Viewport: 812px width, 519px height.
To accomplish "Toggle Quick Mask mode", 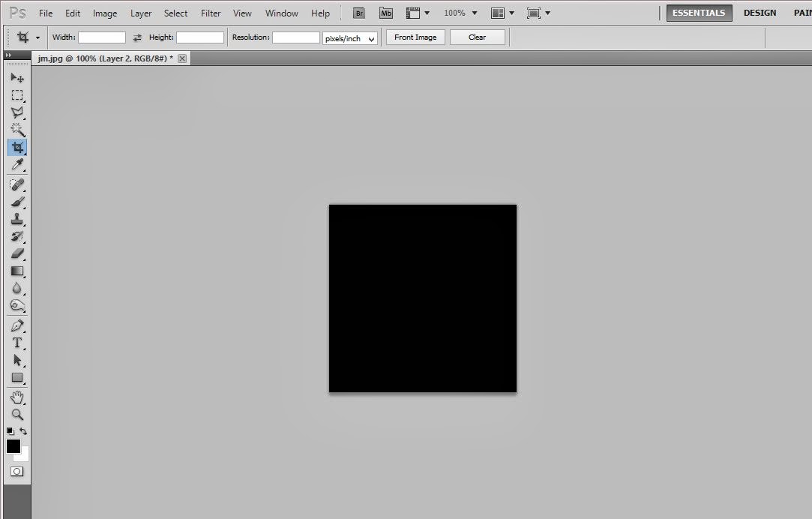I will point(17,471).
